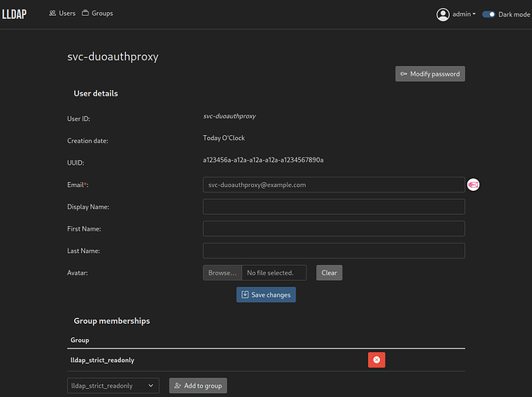Click Save changes button
The height and width of the screenshot is (397, 532).
(266, 295)
